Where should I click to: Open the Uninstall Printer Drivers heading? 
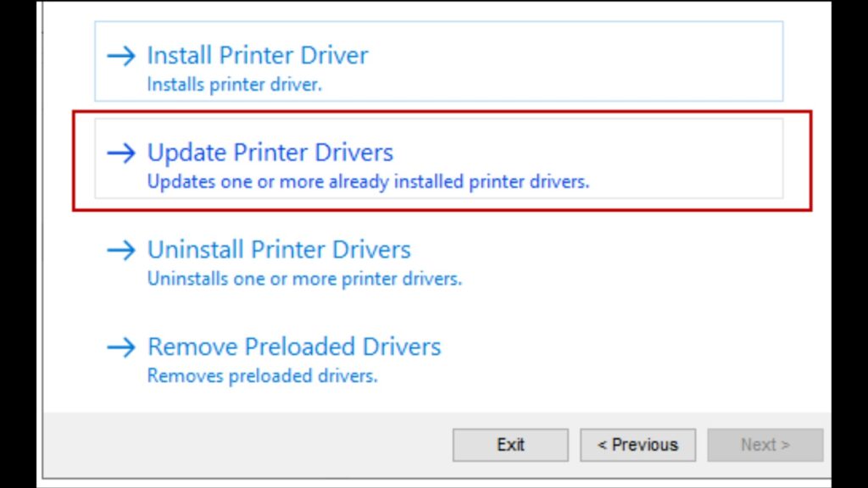coord(279,250)
